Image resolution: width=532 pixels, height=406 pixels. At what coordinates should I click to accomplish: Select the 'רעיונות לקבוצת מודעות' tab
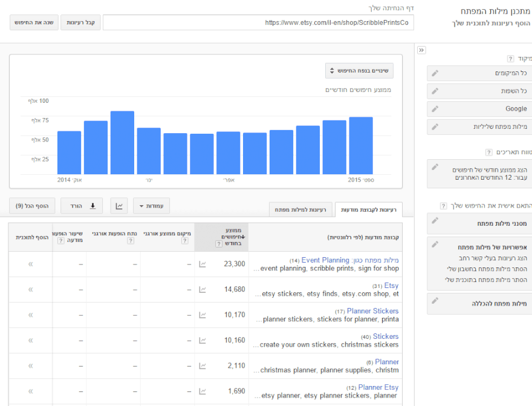point(369,209)
